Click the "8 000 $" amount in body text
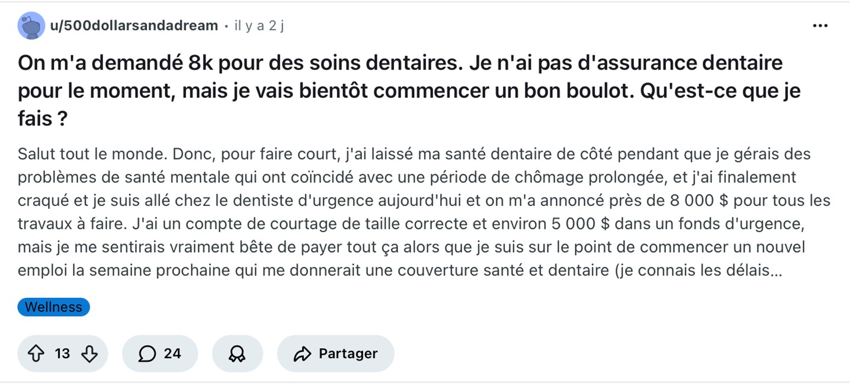 pyautogui.click(x=699, y=201)
